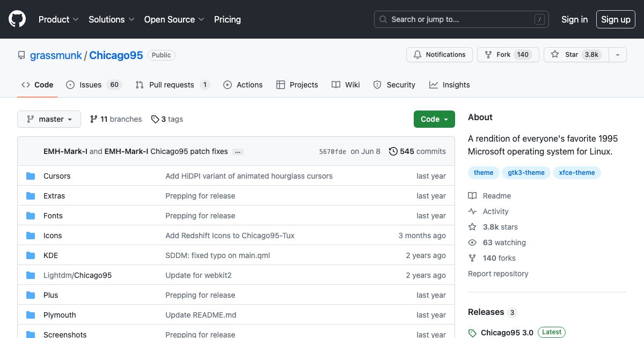Click the GitHub Octocat logo

coord(17,19)
